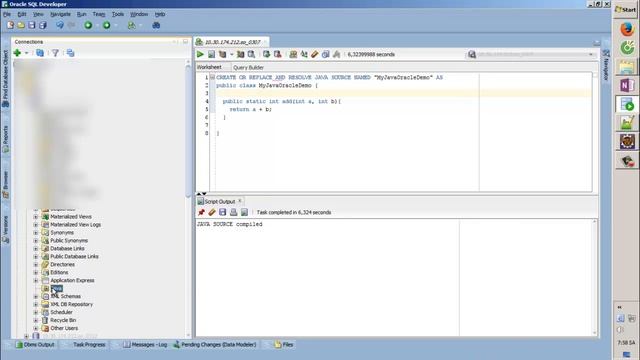This screenshot has width=640, height=360.
Task: Open the Navigate menu
Action: coord(60,14)
